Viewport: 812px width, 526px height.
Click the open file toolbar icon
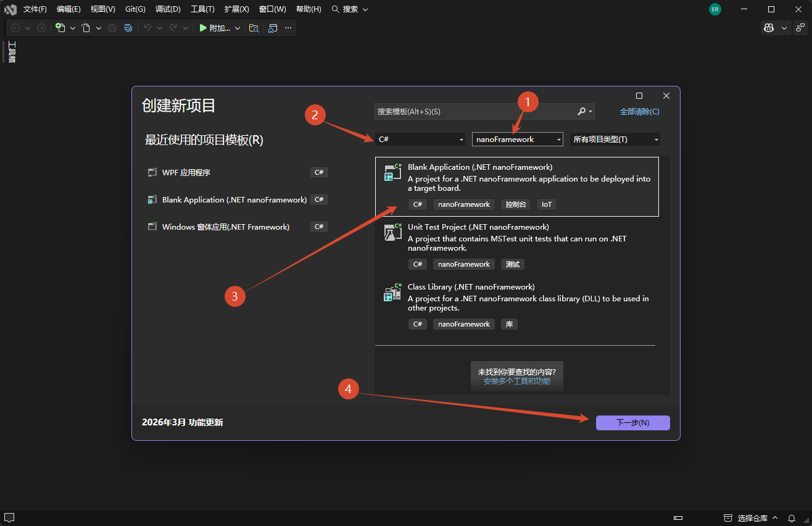[86, 28]
